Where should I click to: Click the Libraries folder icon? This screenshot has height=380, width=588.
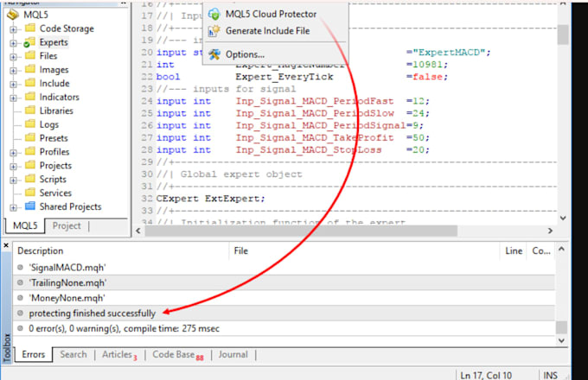(30, 110)
